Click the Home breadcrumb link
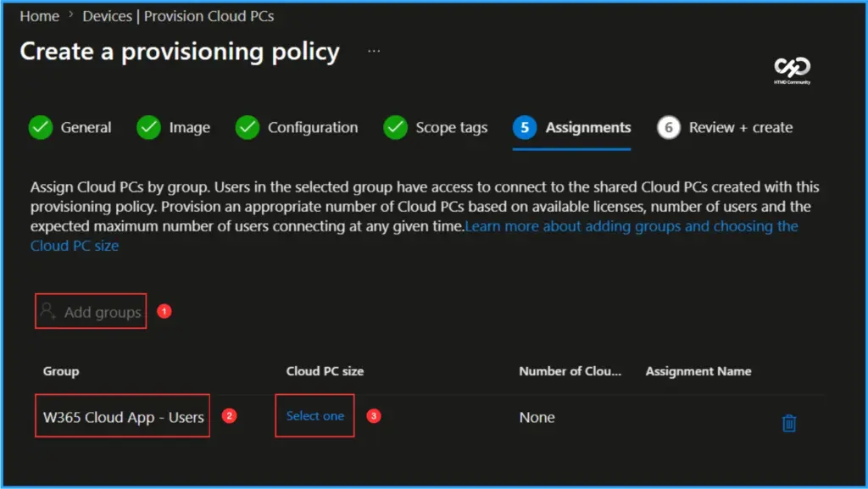The image size is (868, 489). 39,17
